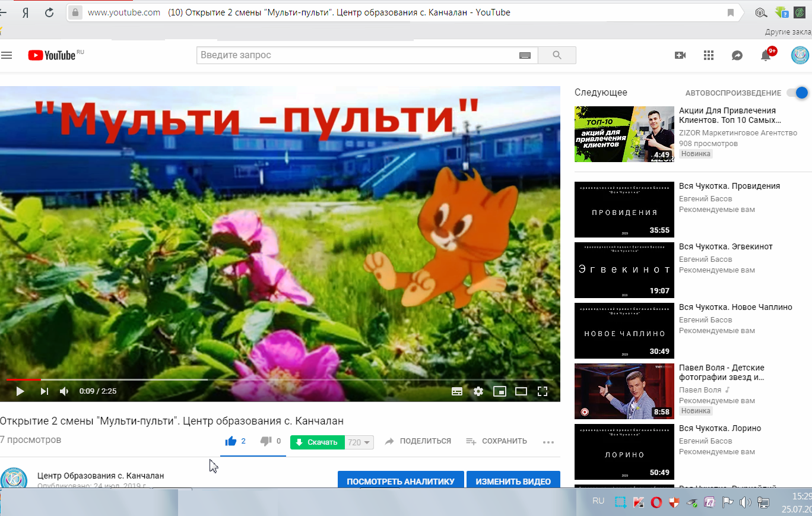Open 'Вся Чукотка. Лорино' title link

[720, 429]
